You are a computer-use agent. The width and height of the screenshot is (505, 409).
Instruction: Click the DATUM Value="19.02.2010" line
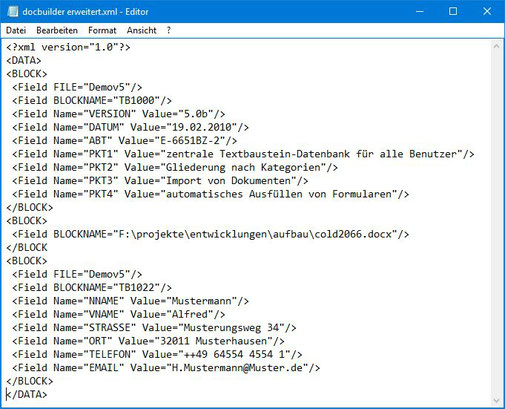click(130, 127)
